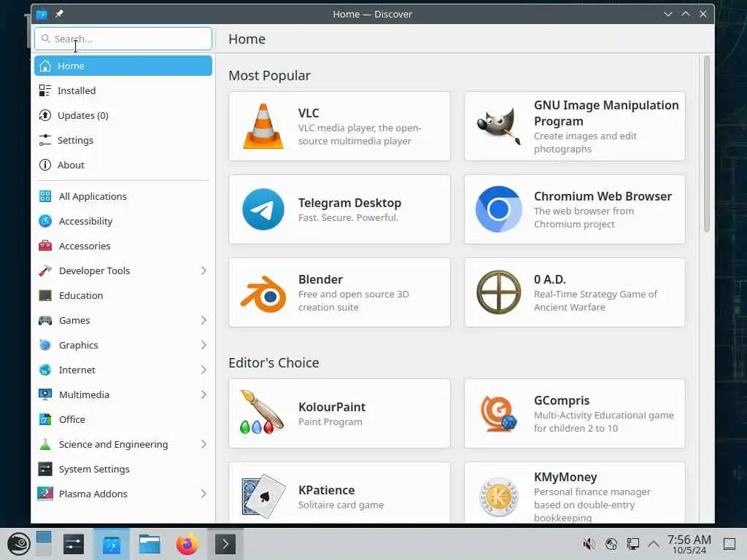Expand the Games category arrow

click(x=204, y=320)
